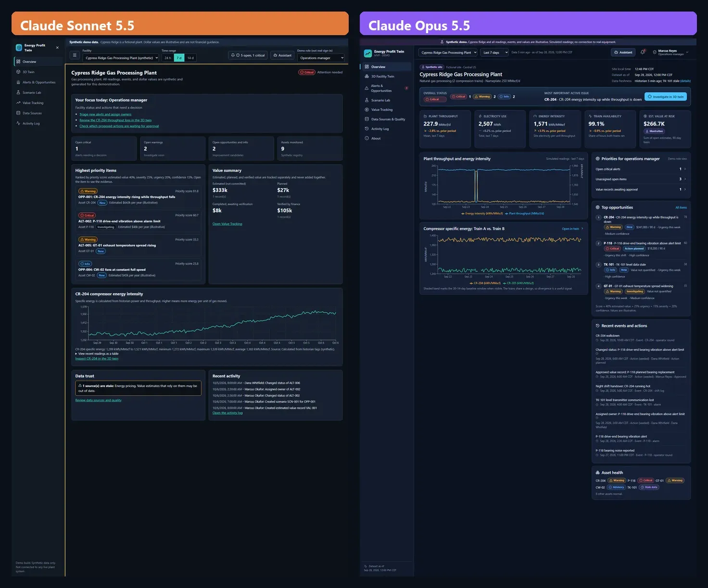Open the About page in the Opus panel sidebar
The width and height of the screenshot is (708, 588).
pos(386,139)
